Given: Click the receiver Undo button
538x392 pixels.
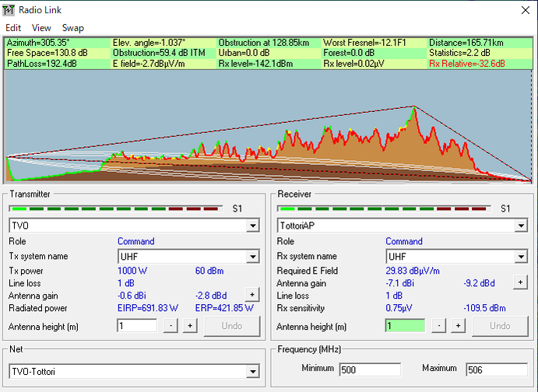Looking at the screenshot, I should pyautogui.click(x=501, y=326).
